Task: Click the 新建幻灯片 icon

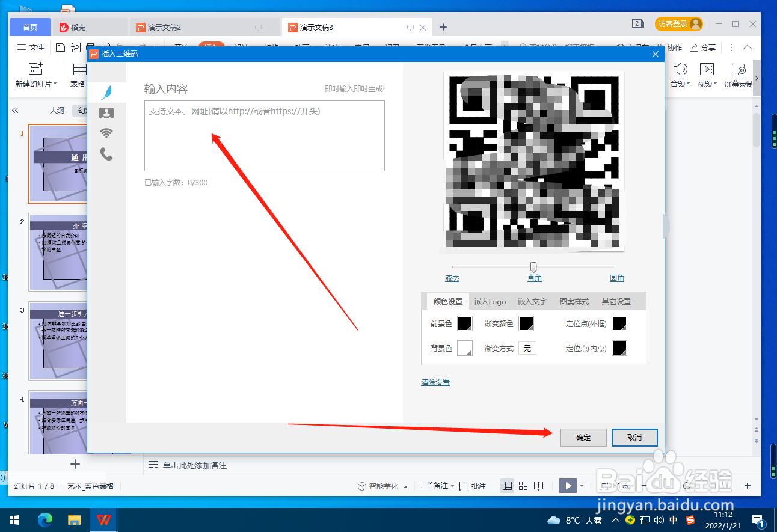Action: (x=36, y=69)
